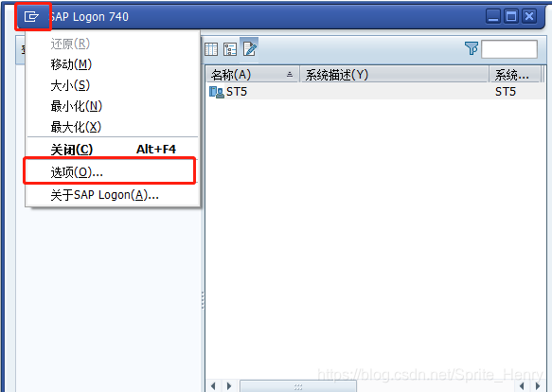This screenshot has width=552, height=392.
Task: Click the horizontal scrollbar thumb
Action: [298, 386]
